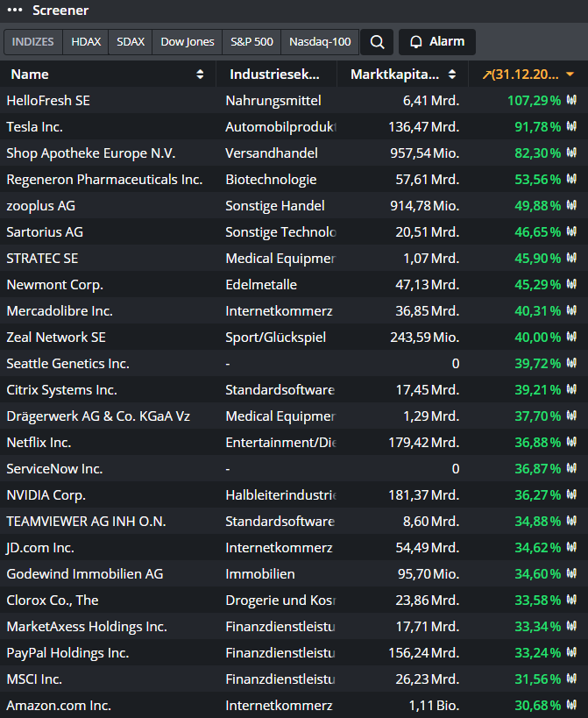This screenshot has height=718, width=588.
Task: Open chart icon in Amazon.com Inc. row
Action: 571,706
